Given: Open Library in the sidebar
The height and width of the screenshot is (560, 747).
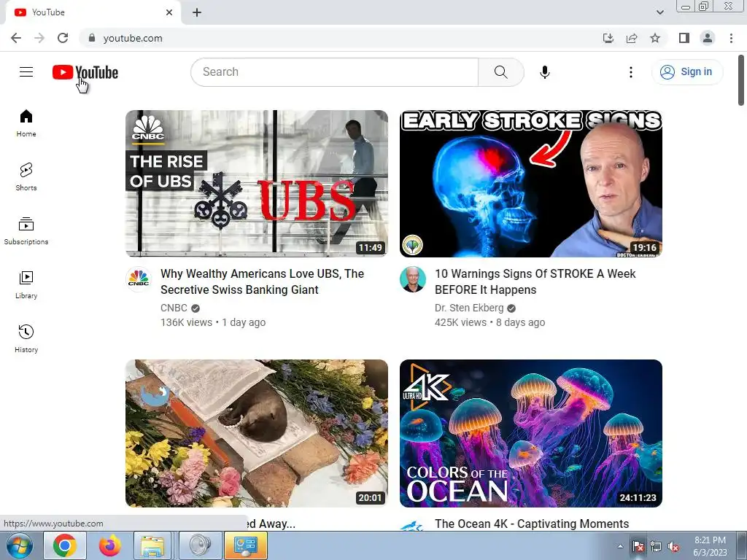Looking at the screenshot, I should (26, 285).
